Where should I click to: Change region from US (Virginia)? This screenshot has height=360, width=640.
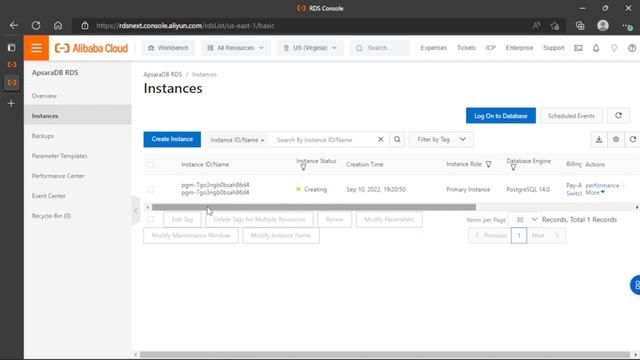click(x=310, y=48)
